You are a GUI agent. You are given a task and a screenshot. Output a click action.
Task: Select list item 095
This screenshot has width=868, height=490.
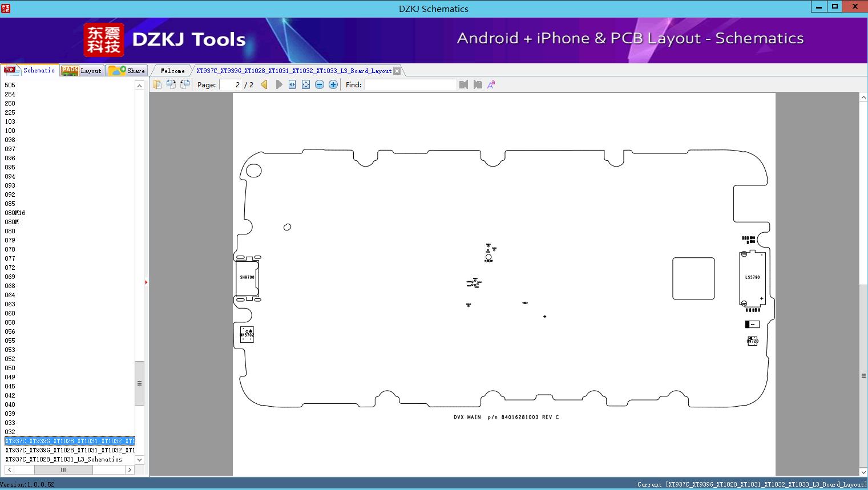[x=10, y=167]
